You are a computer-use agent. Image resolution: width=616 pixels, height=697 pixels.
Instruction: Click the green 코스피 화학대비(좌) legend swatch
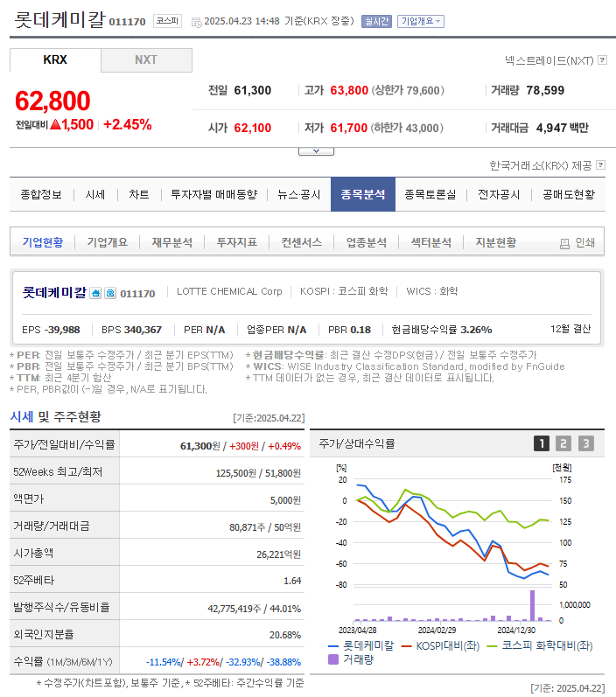(492, 646)
